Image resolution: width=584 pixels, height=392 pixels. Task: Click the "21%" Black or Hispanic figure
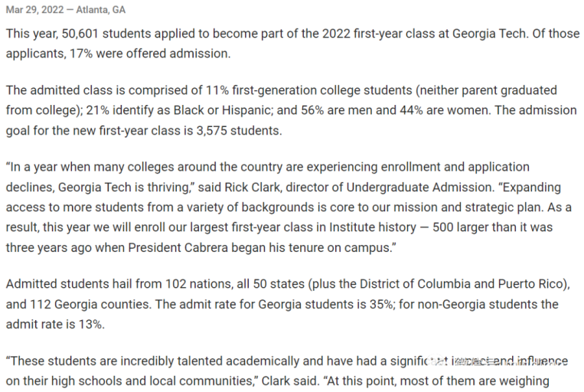[97, 110]
